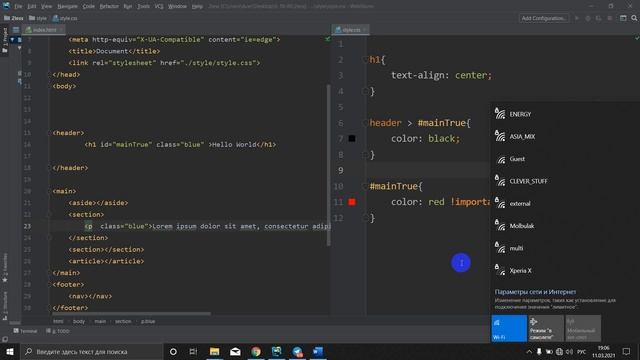Select the CLEVER_STUFF Wi-Fi network
This screenshot has height=360, width=640.
click(565, 181)
